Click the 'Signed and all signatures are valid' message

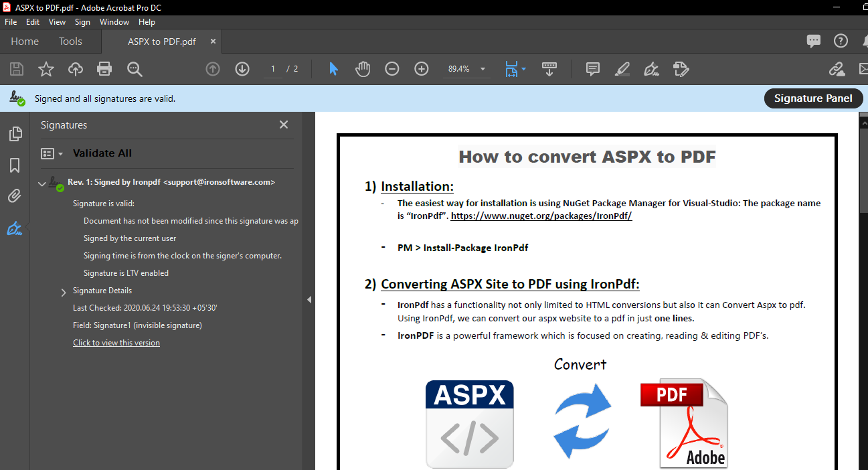(x=105, y=98)
